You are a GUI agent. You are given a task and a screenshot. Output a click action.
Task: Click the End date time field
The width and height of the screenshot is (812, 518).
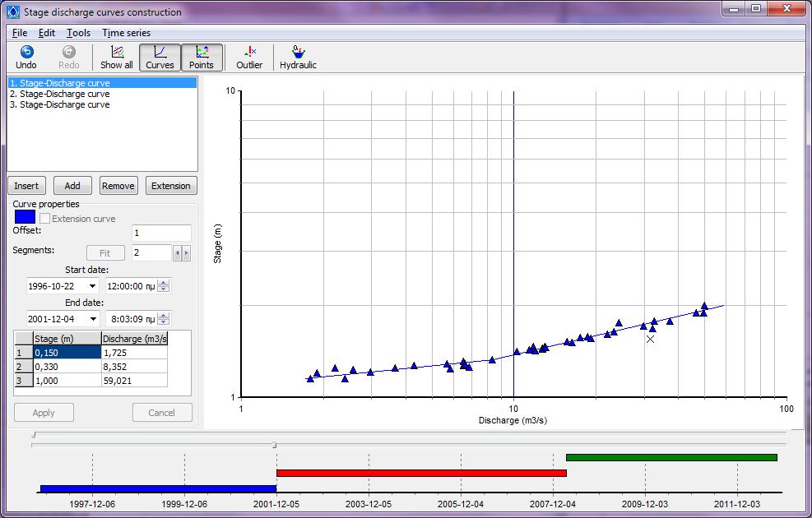pyautogui.click(x=132, y=319)
